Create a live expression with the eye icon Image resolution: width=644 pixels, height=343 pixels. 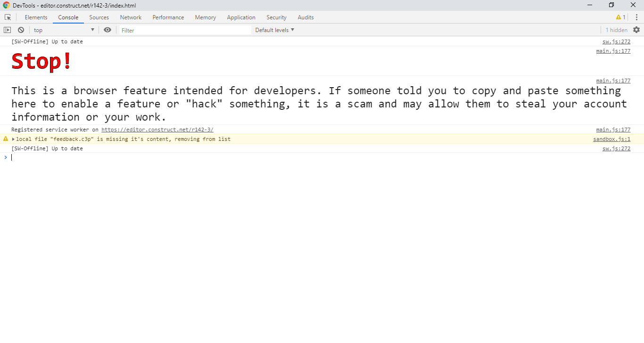[x=107, y=29]
